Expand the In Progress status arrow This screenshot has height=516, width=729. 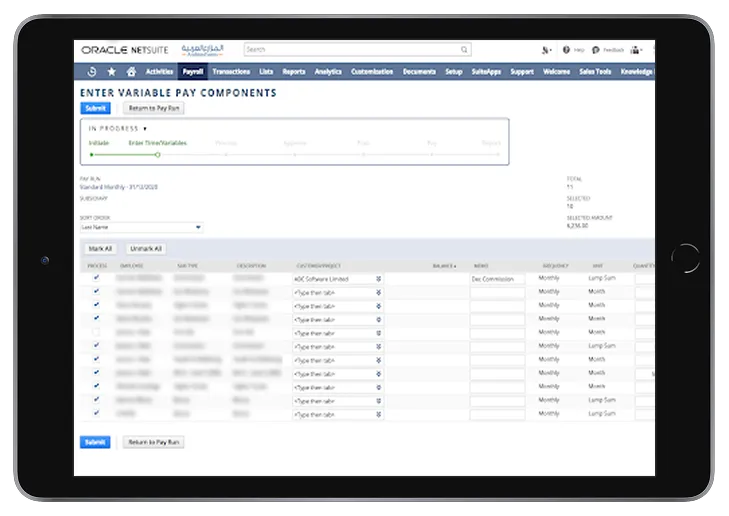click(145, 129)
